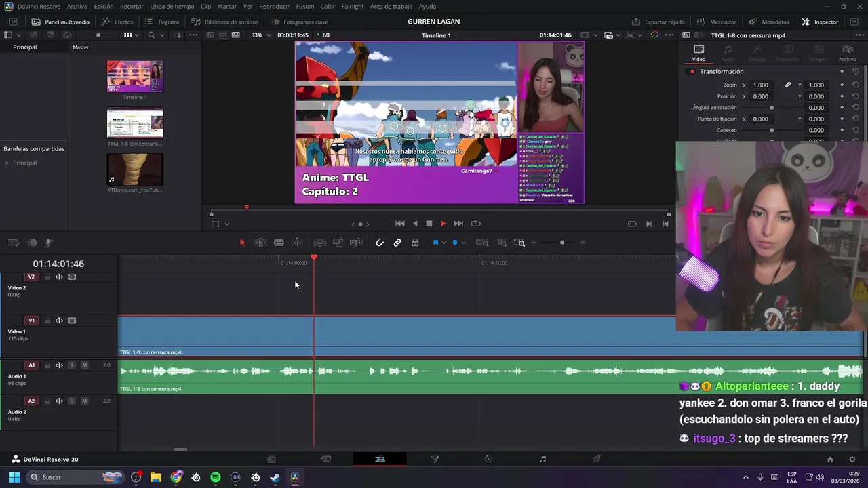Click the overwrite clip tool icon
Viewport: 868px width, 488px height.
[x=338, y=243]
